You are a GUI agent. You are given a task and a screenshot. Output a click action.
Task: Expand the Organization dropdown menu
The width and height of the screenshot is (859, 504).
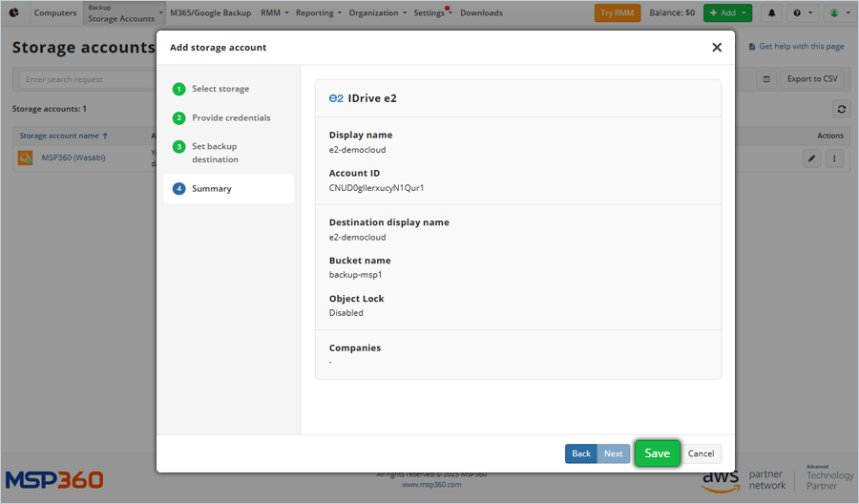(377, 13)
